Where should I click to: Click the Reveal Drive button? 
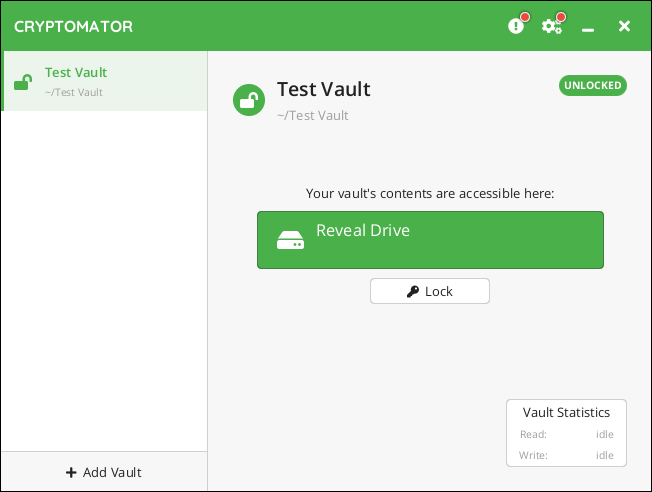click(x=430, y=240)
